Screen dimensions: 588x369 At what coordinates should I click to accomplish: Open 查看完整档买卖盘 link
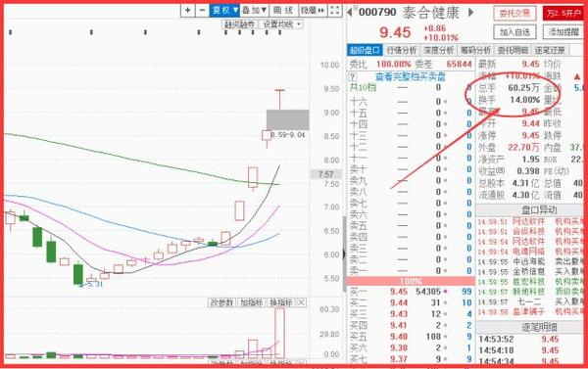coord(411,77)
